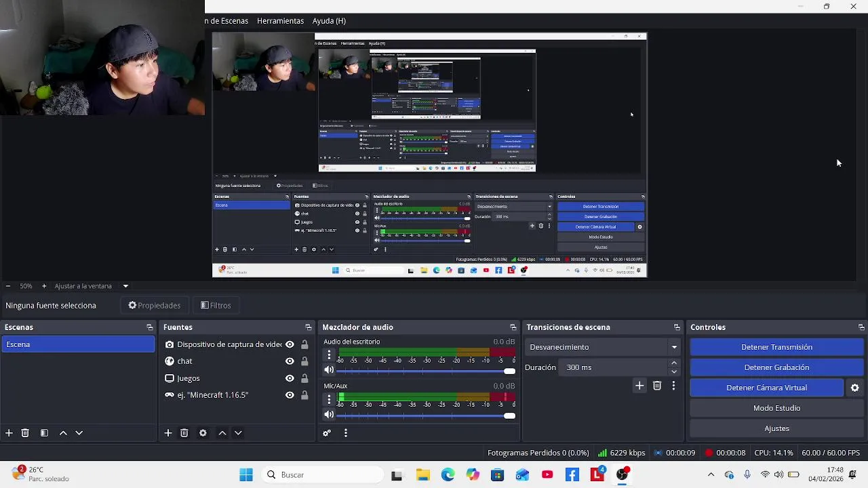The height and width of the screenshot is (488, 868).
Task: Open the Colección de Escenas menu
Action: (x=226, y=21)
